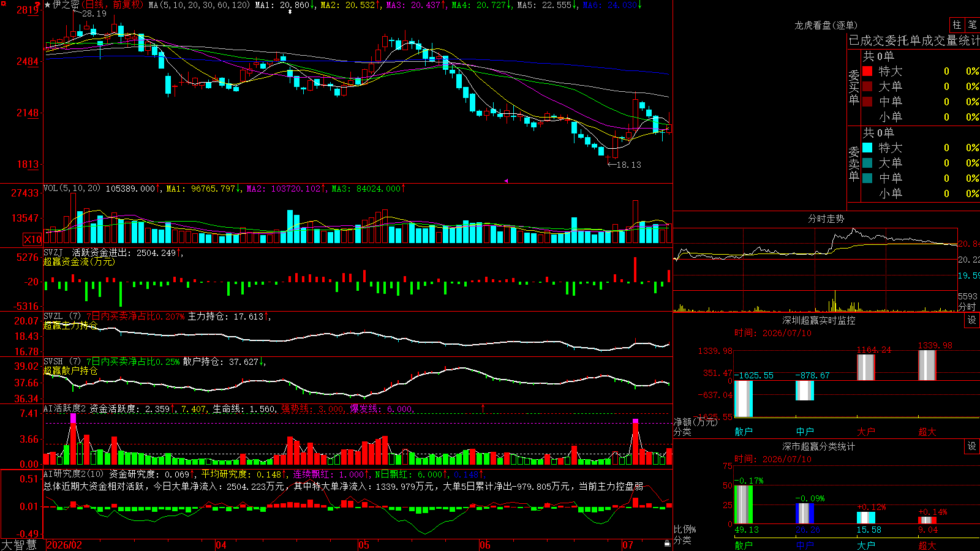980x551 pixels.
Task: Click the 2026/02 date axis label
Action: click(64, 545)
